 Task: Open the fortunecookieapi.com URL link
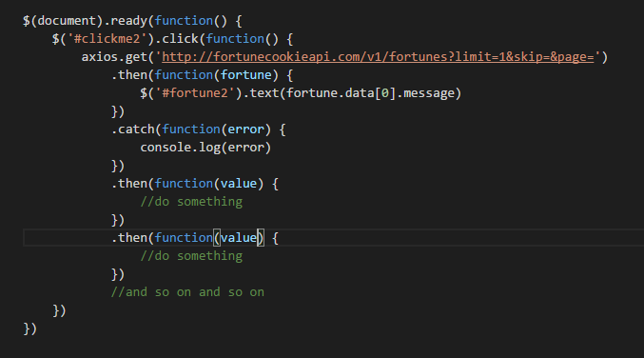[378, 57]
